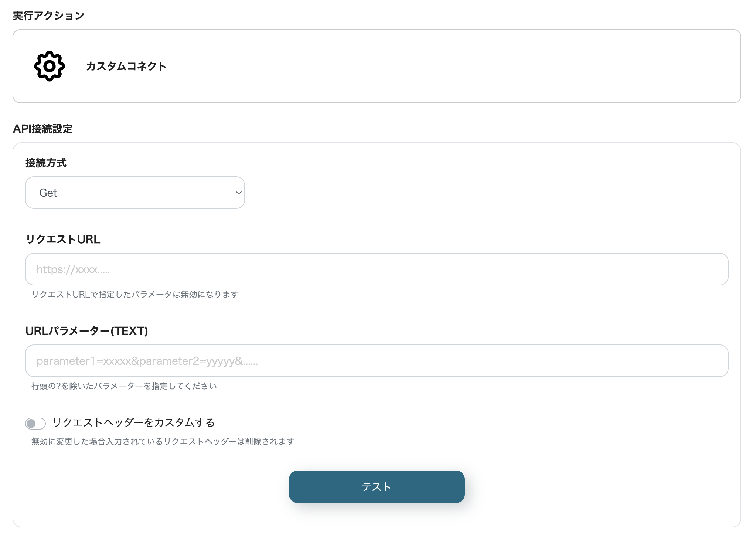
Task: Toggle リクエストヘッダーをカスタムする switch
Action: (x=35, y=423)
